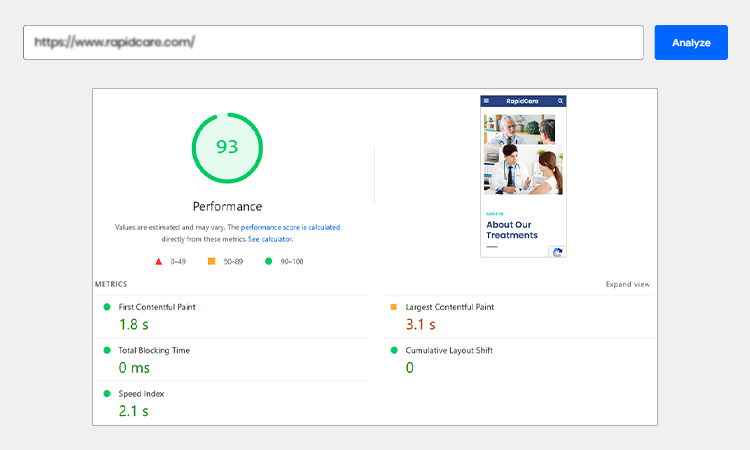Click the green dot beside Total Blocking Time
The image size is (750, 450).
[x=107, y=350]
